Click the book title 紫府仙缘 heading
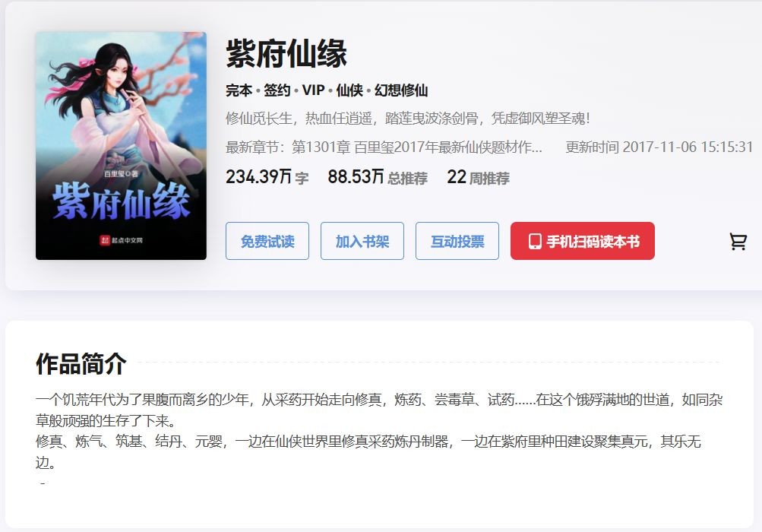Image resolution: width=762 pixels, height=532 pixels. click(286, 53)
